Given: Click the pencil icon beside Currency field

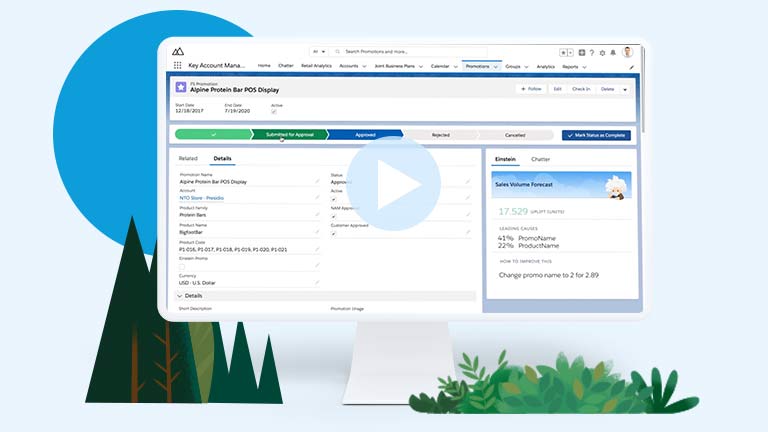Looking at the screenshot, I should 317,283.
